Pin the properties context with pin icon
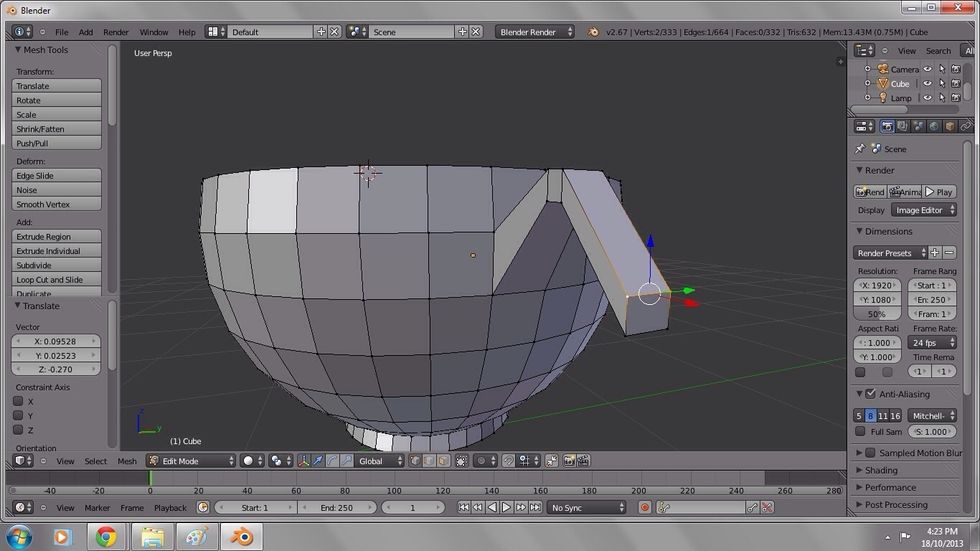 click(x=860, y=149)
